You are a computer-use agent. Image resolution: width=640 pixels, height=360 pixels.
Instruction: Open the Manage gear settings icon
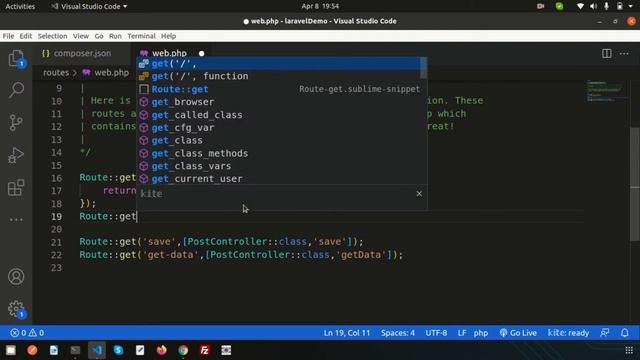[x=16, y=309]
